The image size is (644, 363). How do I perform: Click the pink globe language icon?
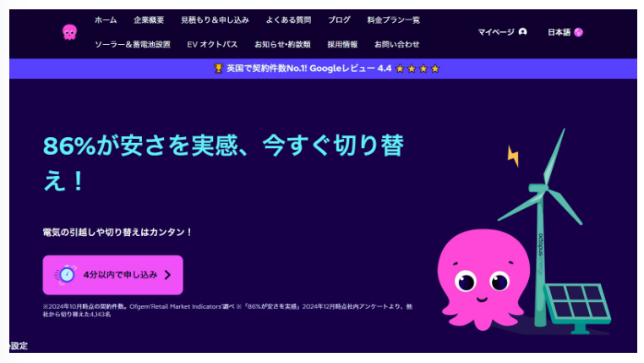click(578, 32)
